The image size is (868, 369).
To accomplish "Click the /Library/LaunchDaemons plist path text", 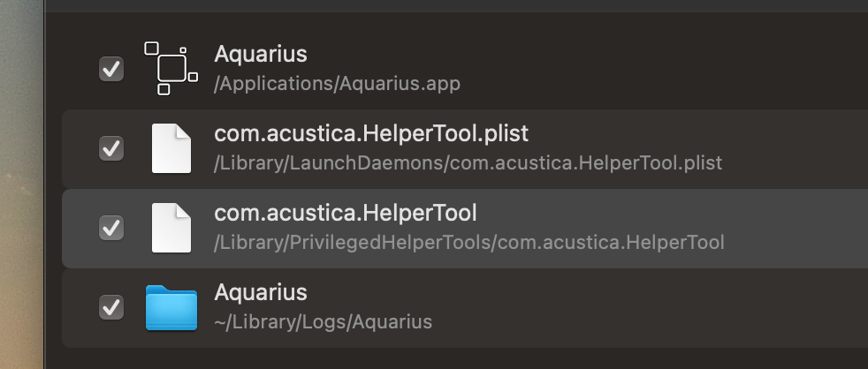I will click(468, 163).
